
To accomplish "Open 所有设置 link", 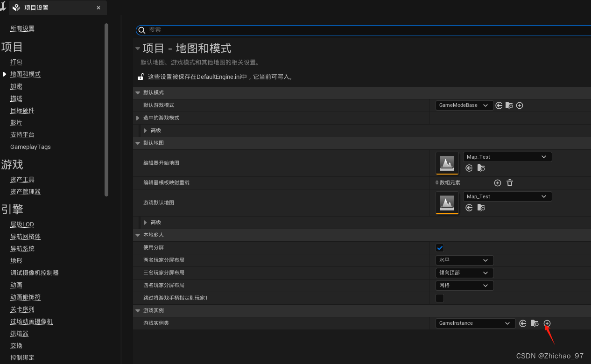I will (22, 28).
